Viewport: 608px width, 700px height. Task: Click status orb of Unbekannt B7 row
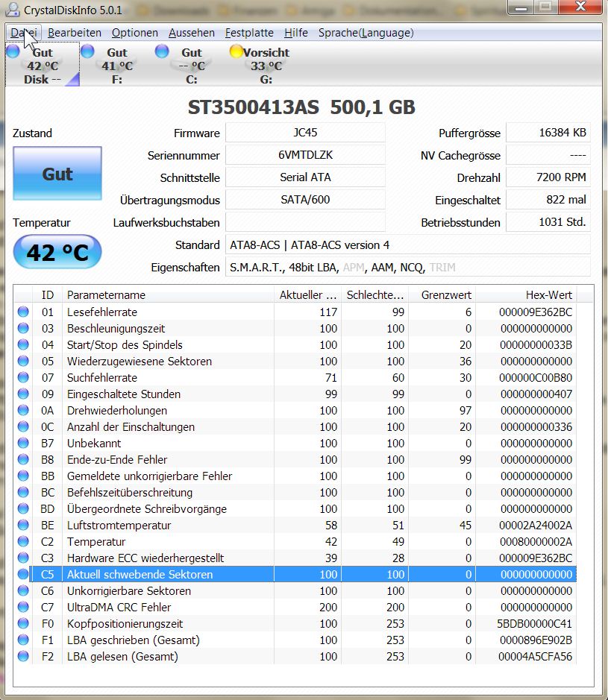23,443
